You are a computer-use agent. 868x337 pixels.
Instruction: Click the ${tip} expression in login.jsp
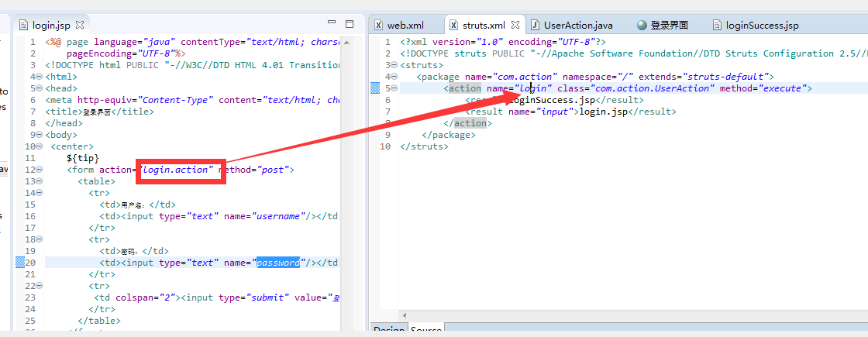[x=83, y=158]
